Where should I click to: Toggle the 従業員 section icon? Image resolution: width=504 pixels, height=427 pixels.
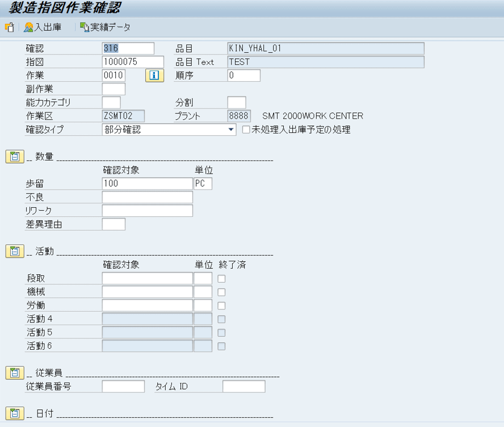[15, 373]
